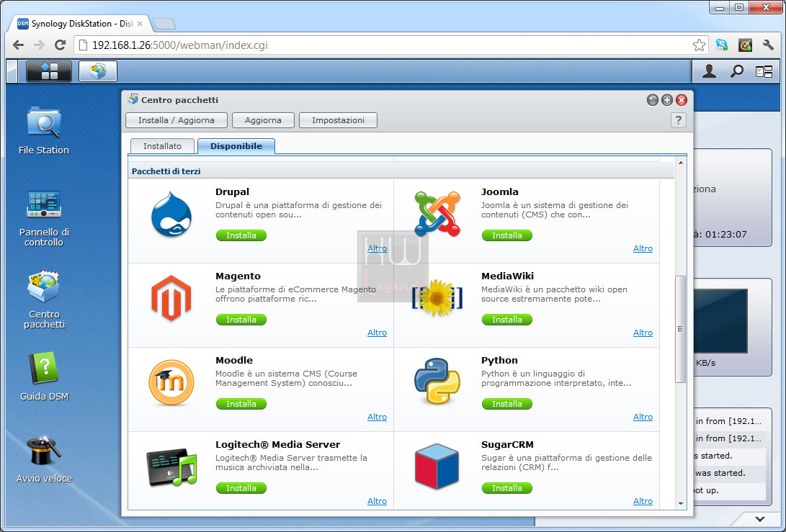The image size is (786, 532).
Task: Install Logitech Media Server package
Action: [x=241, y=488]
